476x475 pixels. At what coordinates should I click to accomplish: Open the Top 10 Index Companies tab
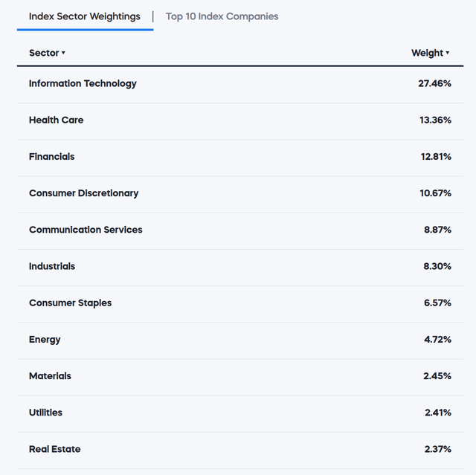coord(222,16)
